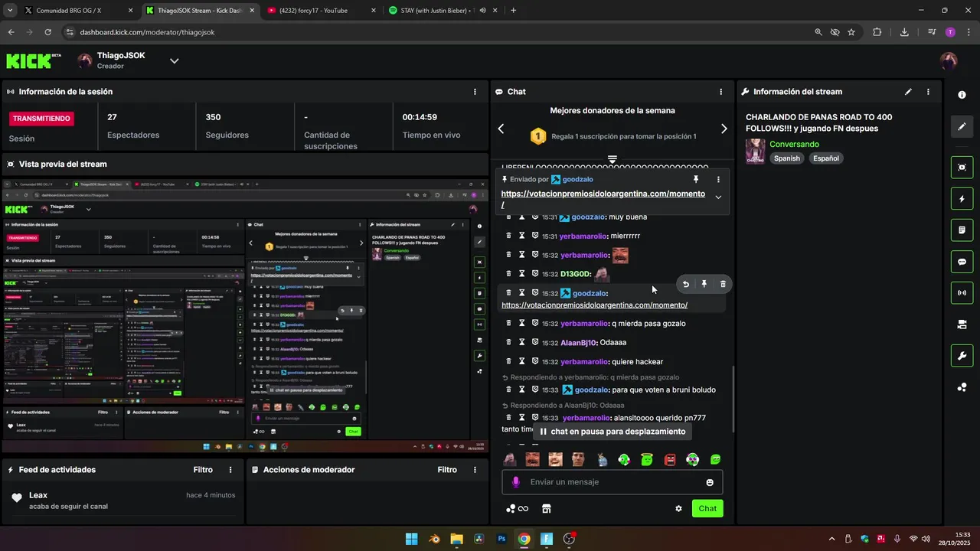Click username D13G0D in chat

pos(575,274)
